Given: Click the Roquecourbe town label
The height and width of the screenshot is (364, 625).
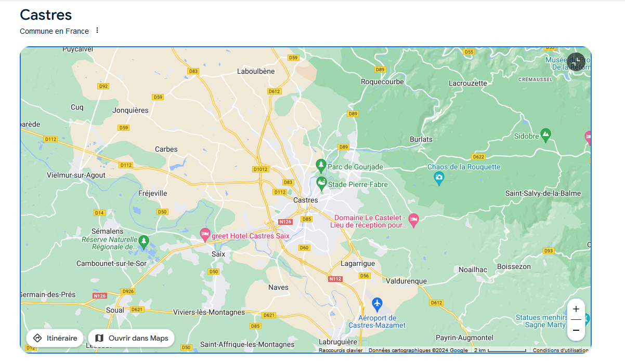Looking at the screenshot, I should [382, 82].
